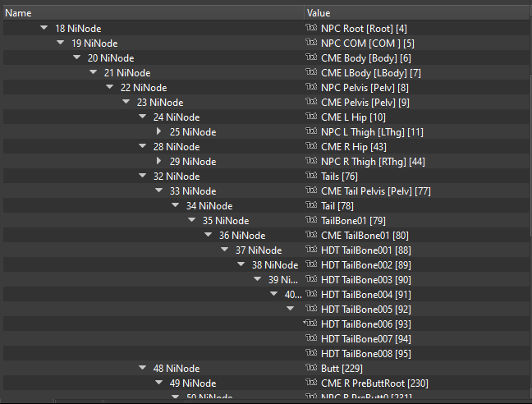Image resolution: width=532 pixels, height=404 pixels.
Task: Collapse the 38 NiNode branch
Action: tap(241, 264)
